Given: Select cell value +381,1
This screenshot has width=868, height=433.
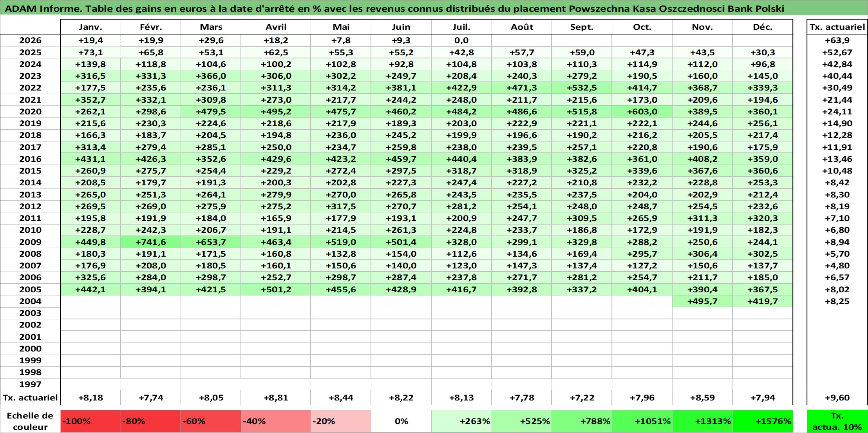Looking at the screenshot, I should coord(401,88).
